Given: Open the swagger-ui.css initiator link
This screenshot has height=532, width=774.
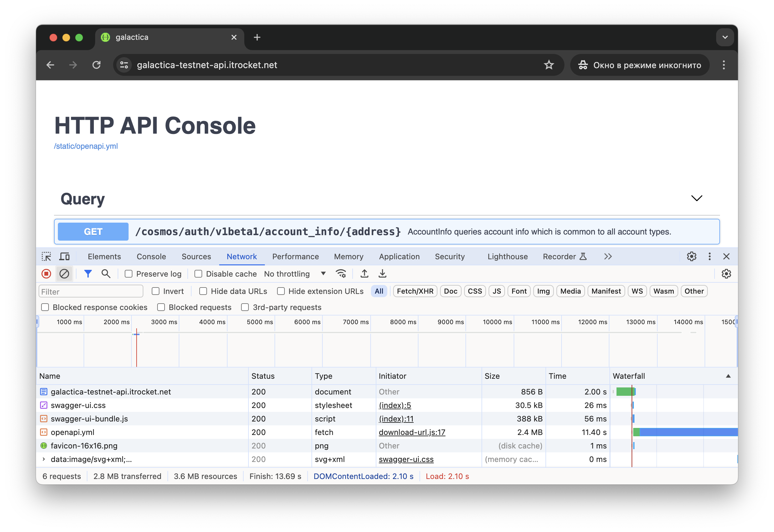Looking at the screenshot, I should 406,459.
